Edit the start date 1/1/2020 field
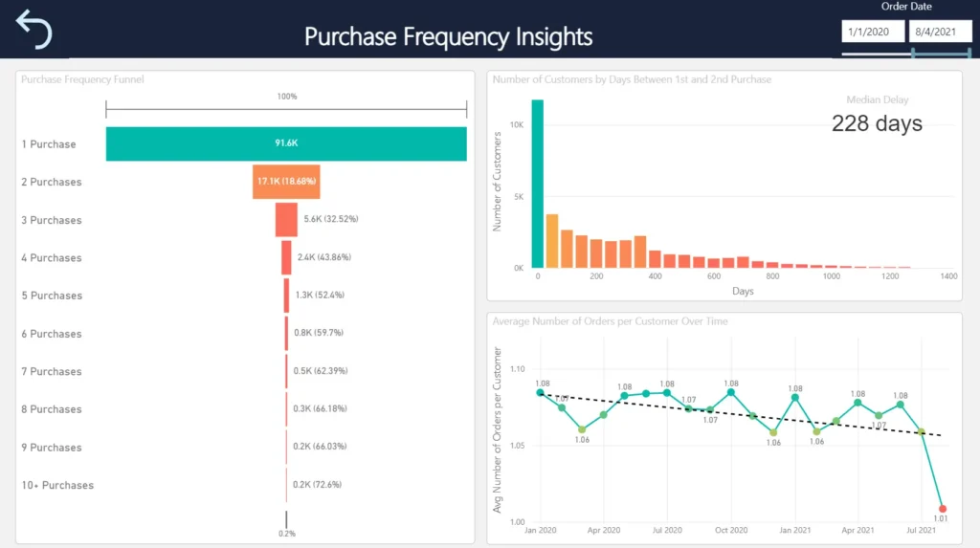The width and height of the screenshot is (980, 548). click(872, 32)
